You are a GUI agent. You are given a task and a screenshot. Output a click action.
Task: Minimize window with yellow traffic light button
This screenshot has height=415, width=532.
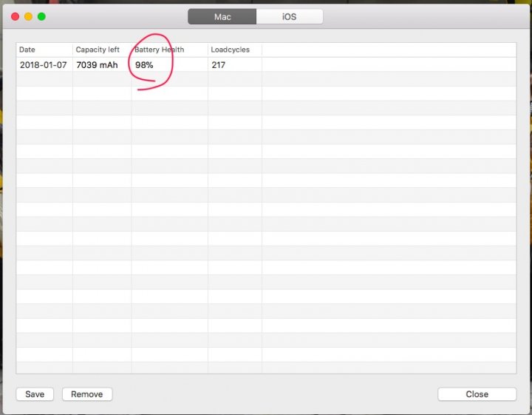[x=28, y=16]
